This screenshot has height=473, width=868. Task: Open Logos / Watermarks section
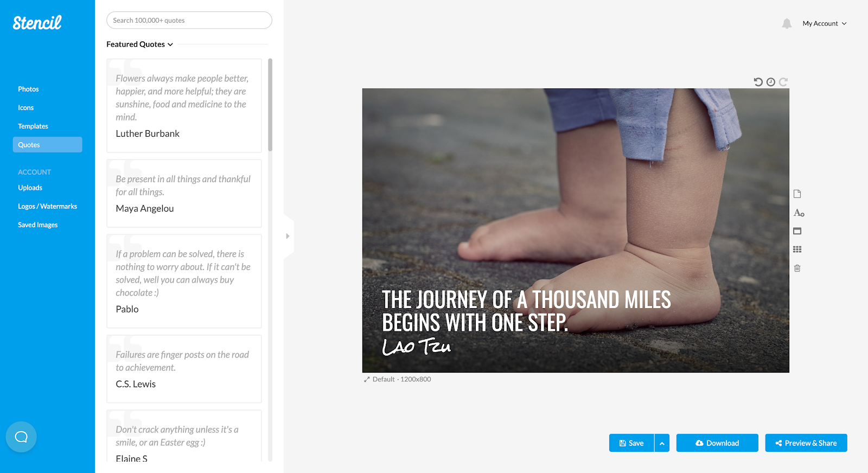(48, 206)
